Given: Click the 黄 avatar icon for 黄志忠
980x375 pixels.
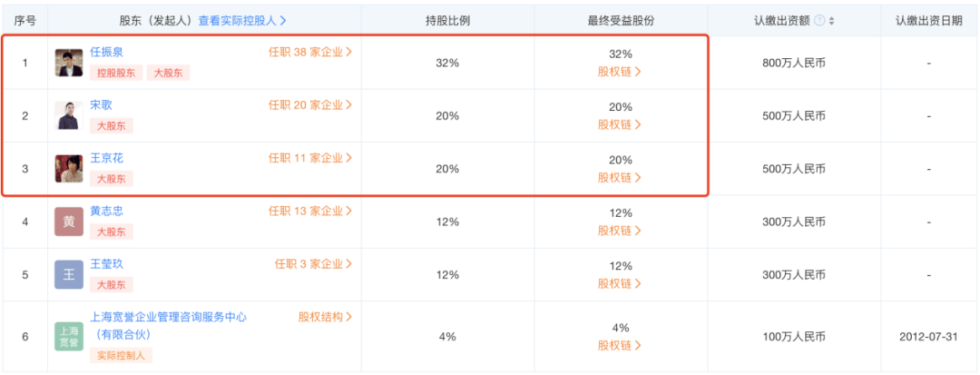Looking at the screenshot, I should click(69, 222).
